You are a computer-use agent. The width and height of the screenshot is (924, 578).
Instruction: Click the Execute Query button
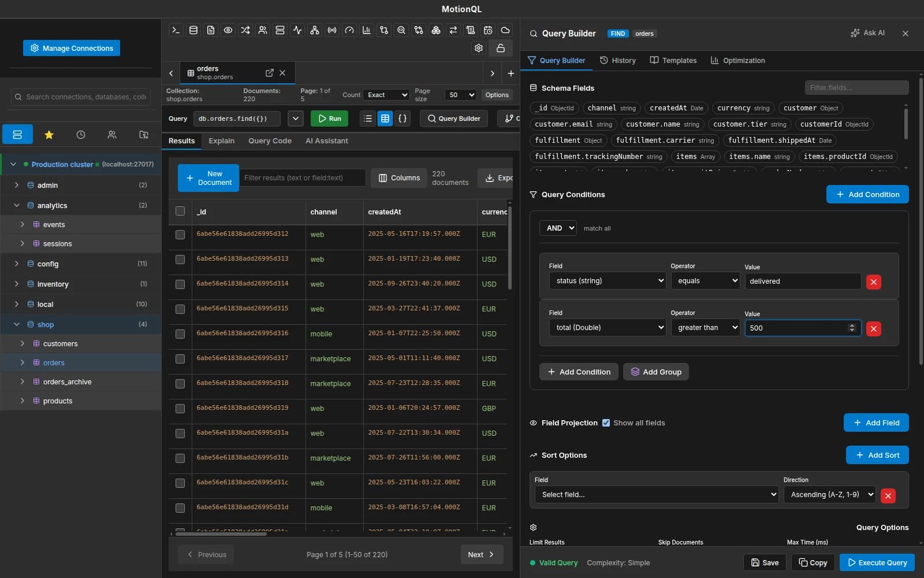(x=877, y=562)
